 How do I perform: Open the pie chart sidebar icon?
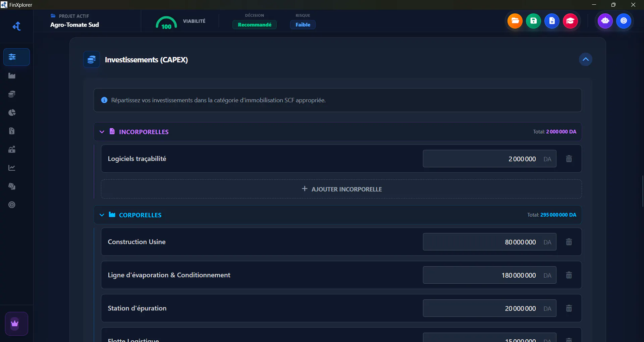(x=12, y=113)
